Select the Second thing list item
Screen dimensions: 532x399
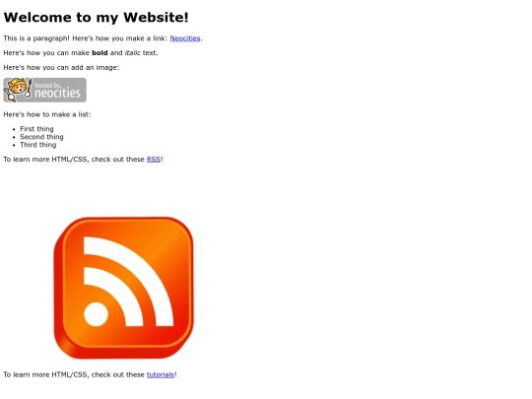coord(41,137)
